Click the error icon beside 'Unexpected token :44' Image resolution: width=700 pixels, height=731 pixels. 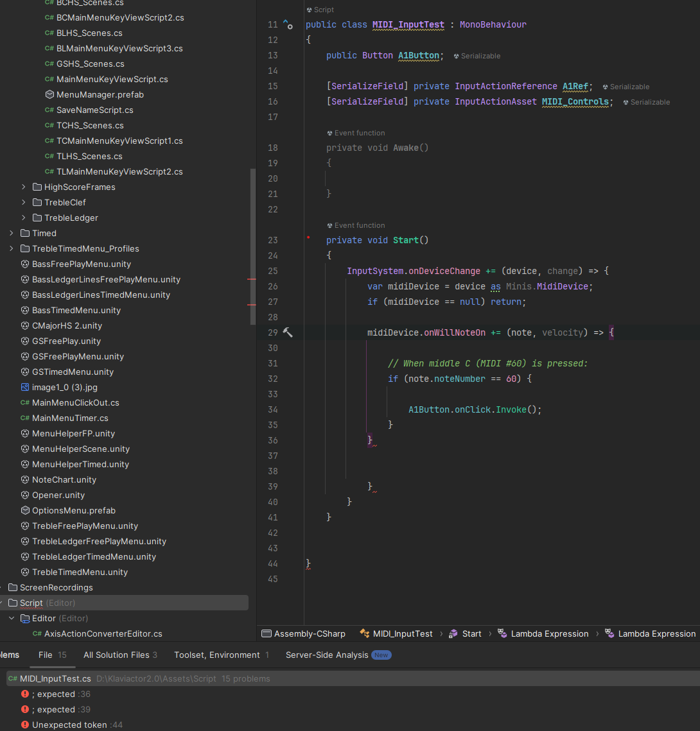click(26, 725)
